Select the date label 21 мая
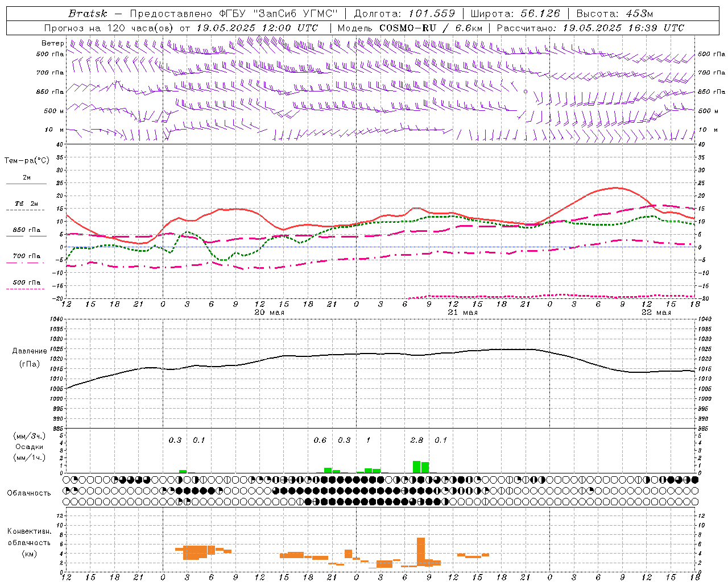728x582 pixels. tap(462, 312)
